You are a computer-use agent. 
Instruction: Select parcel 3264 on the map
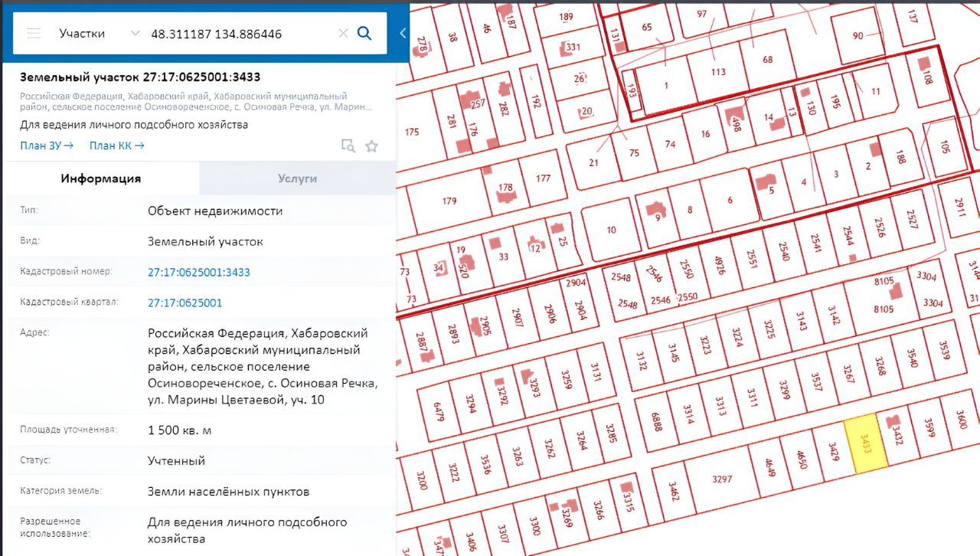pyautogui.click(x=582, y=442)
